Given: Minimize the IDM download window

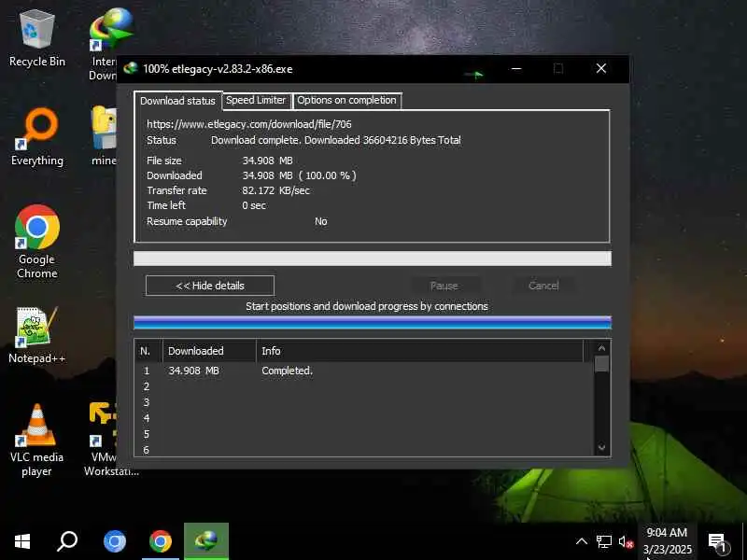Looking at the screenshot, I should click(516, 68).
